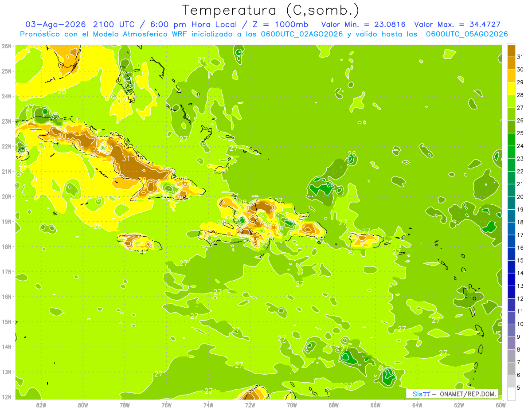The height and width of the screenshot is (411, 532).
Task: Click the 23N latitude axis label
Action: 6,121
